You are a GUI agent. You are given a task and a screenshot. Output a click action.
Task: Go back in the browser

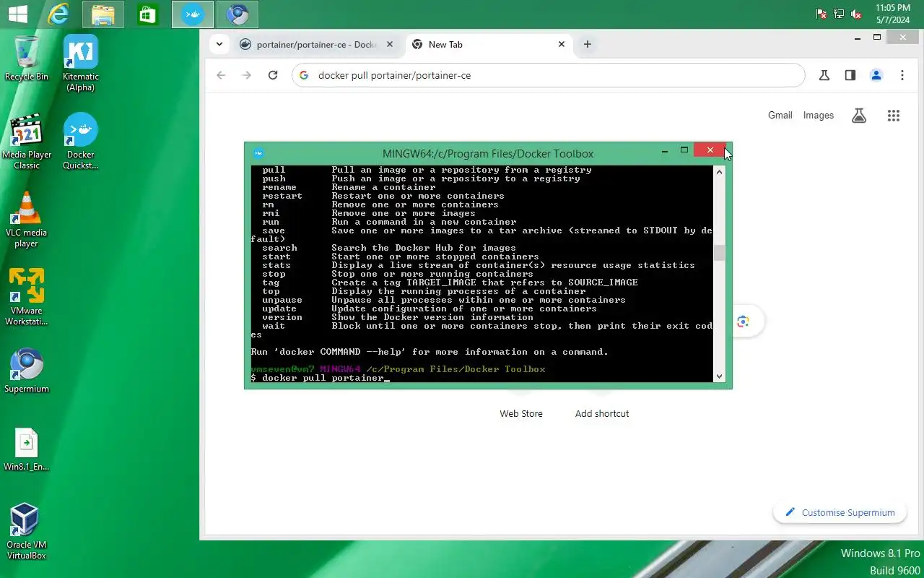coord(222,75)
